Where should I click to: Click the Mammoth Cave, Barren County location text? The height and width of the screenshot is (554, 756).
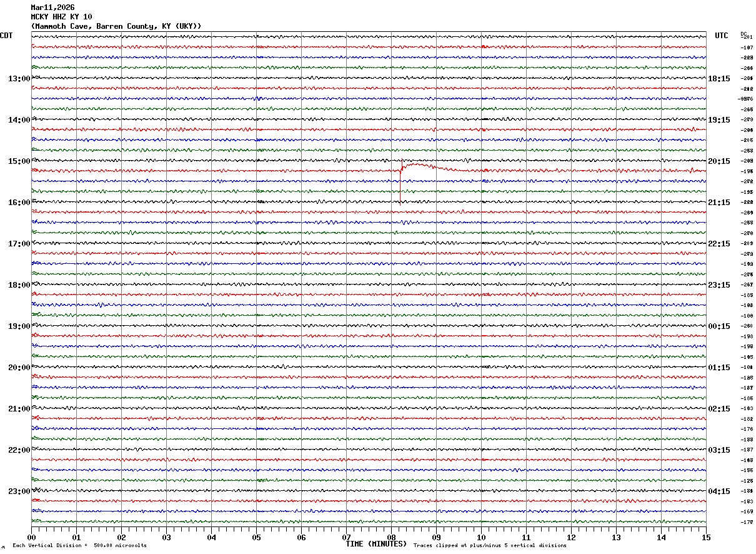tap(116, 26)
